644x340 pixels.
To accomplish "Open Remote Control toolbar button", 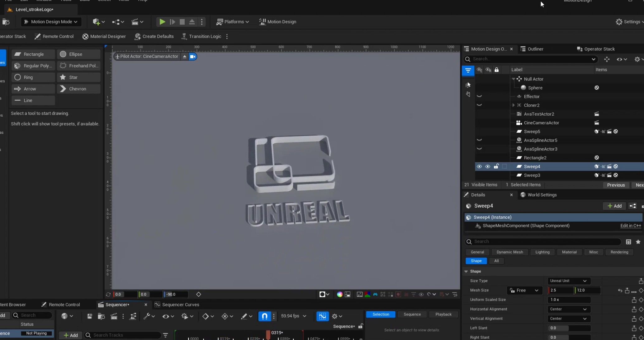I will coord(54,36).
